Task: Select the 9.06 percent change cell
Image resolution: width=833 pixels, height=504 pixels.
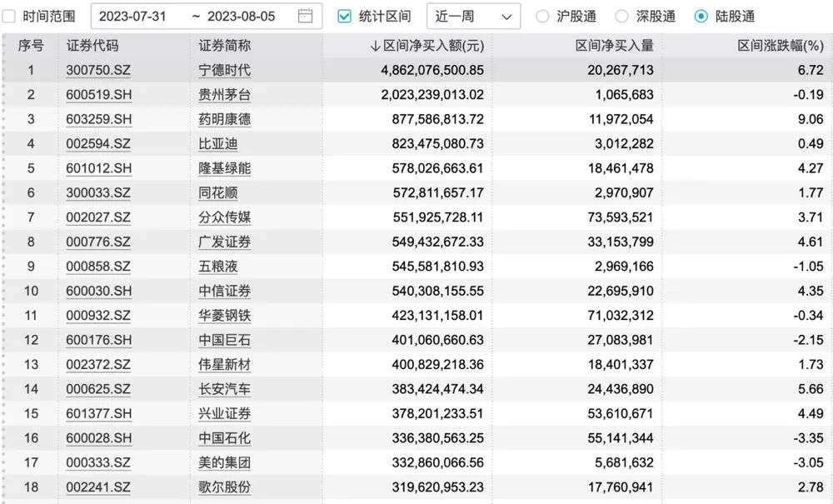Action: (x=811, y=119)
